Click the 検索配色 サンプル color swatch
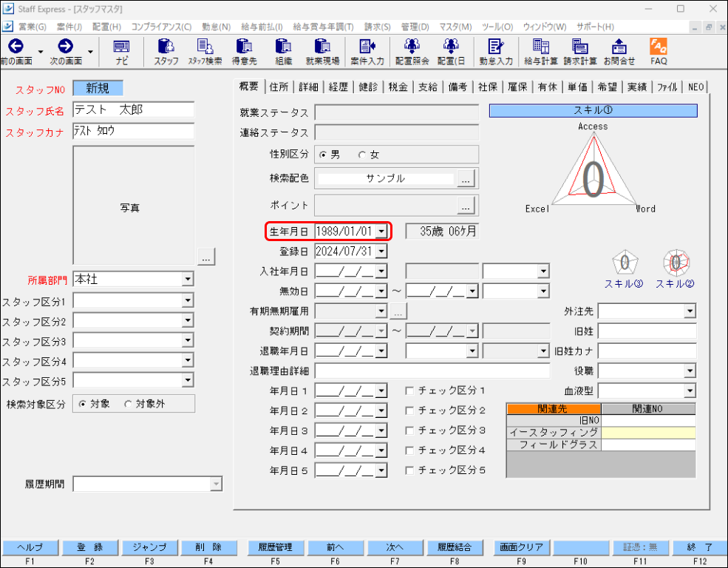 coord(385,179)
